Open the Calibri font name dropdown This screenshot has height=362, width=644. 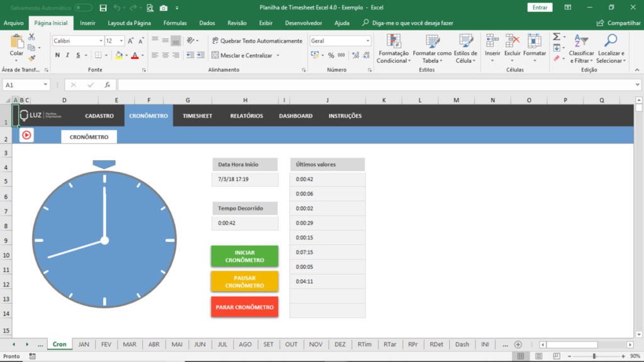(100, 41)
